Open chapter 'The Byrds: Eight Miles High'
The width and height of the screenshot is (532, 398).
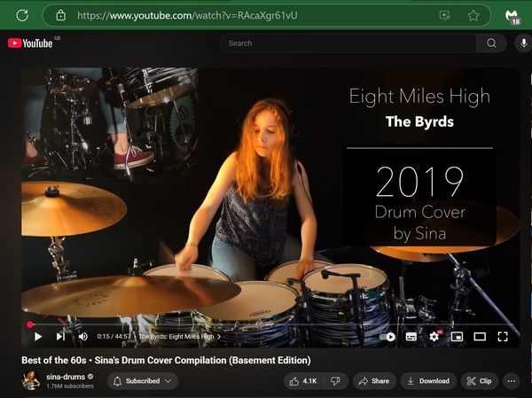pos(179,337)
